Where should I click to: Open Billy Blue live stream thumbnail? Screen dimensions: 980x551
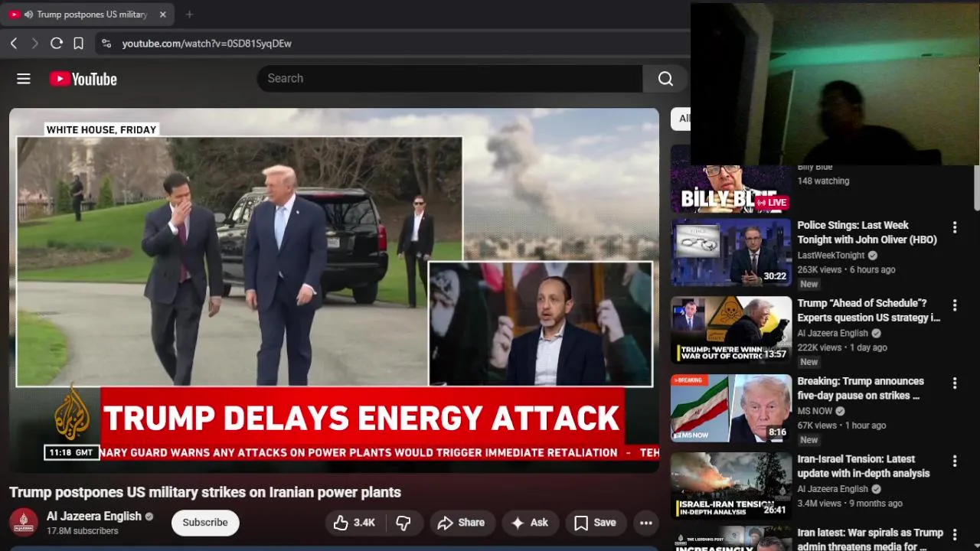pos(731,188)
